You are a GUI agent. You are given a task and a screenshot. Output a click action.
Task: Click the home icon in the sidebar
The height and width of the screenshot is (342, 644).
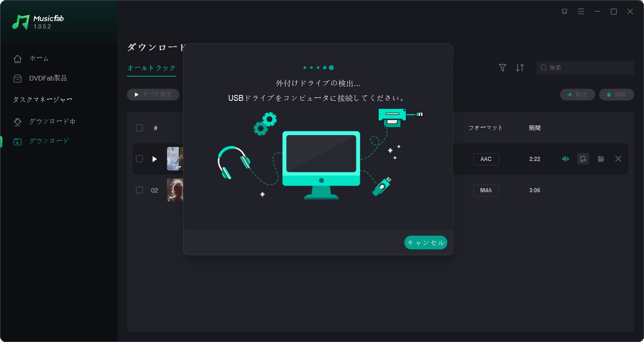(x=18, y=59)
